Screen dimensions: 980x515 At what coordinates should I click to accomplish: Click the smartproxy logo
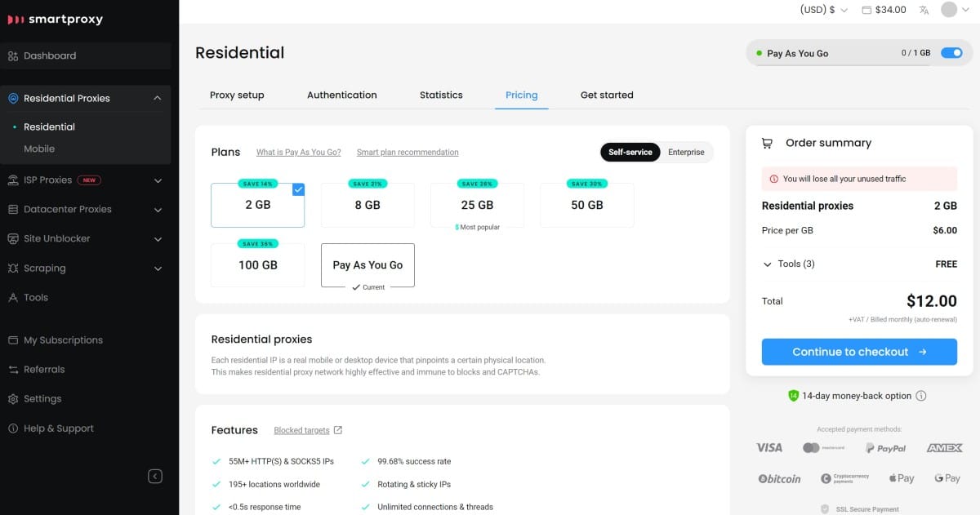[55, 20]
